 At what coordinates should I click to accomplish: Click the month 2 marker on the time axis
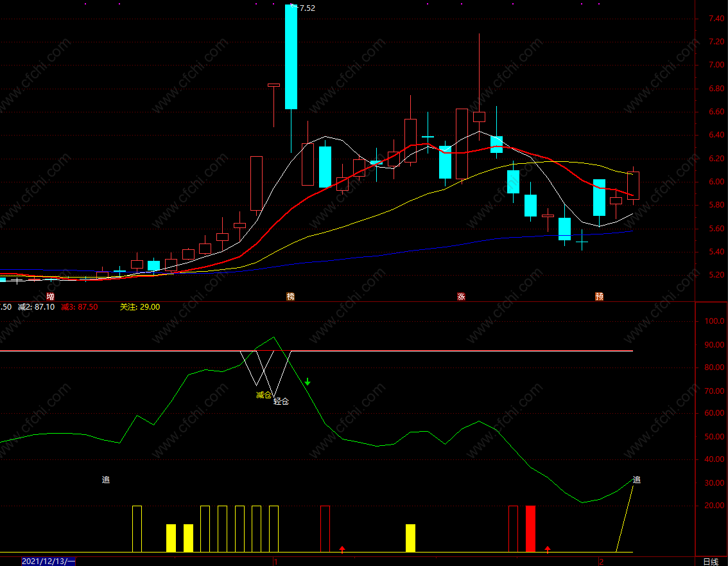(602, 562)
